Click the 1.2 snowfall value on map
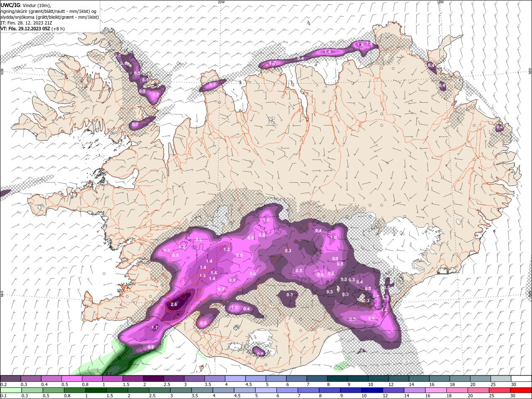Screen dimensions: 532x399 (x=227, y=250)
